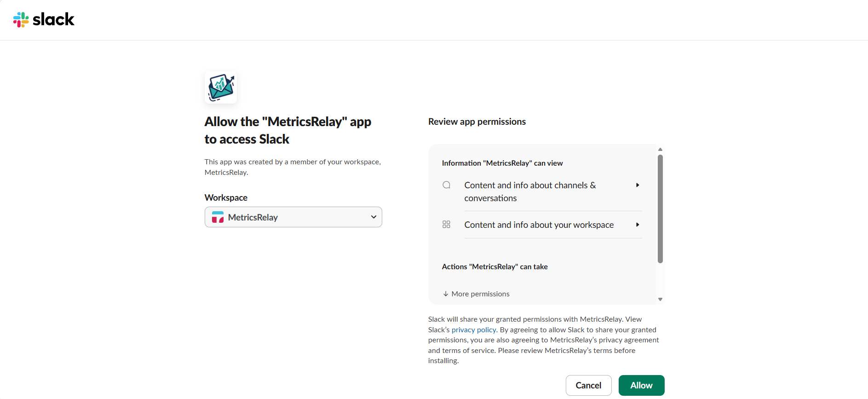Image resolution: width=868 pixels, height=399 pixels.
Task: Click the MetricsRelay workspace icon in dropdown
Action: coord(218,217)
